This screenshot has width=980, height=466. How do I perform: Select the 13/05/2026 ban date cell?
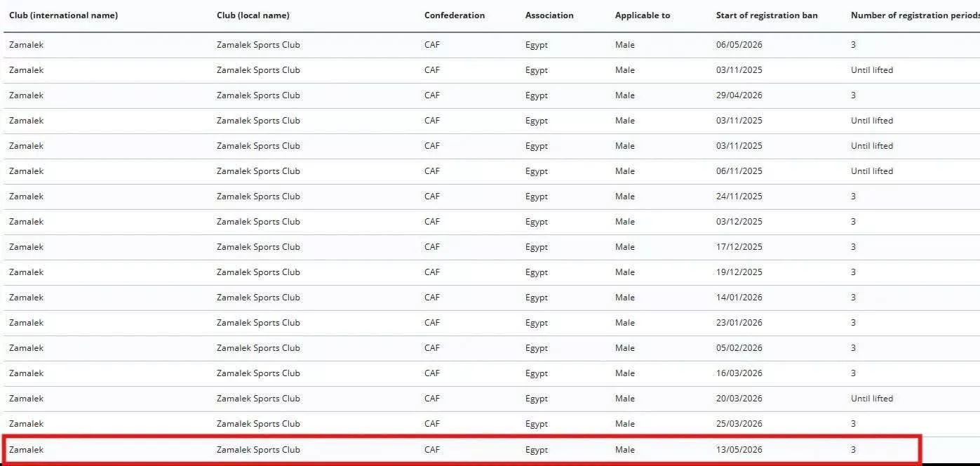click(x=739, y=450)
